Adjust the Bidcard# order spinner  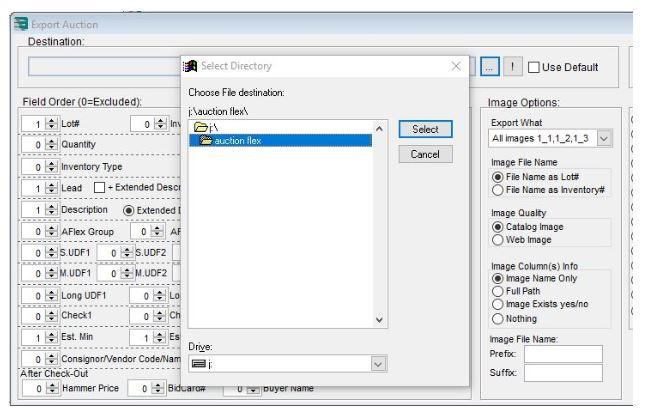coord(158,388)
